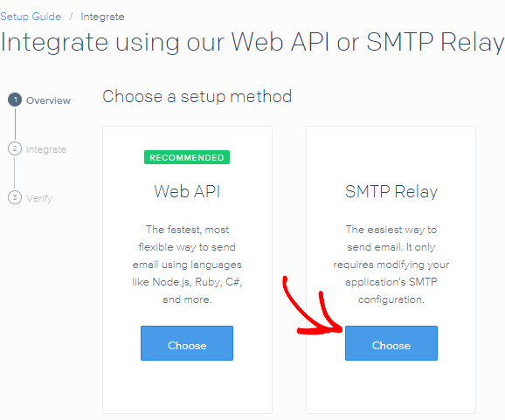This screenshot has width=505, height=420.
Task: Click the SMTP Relay description text
Action: [x=391, y=265]
